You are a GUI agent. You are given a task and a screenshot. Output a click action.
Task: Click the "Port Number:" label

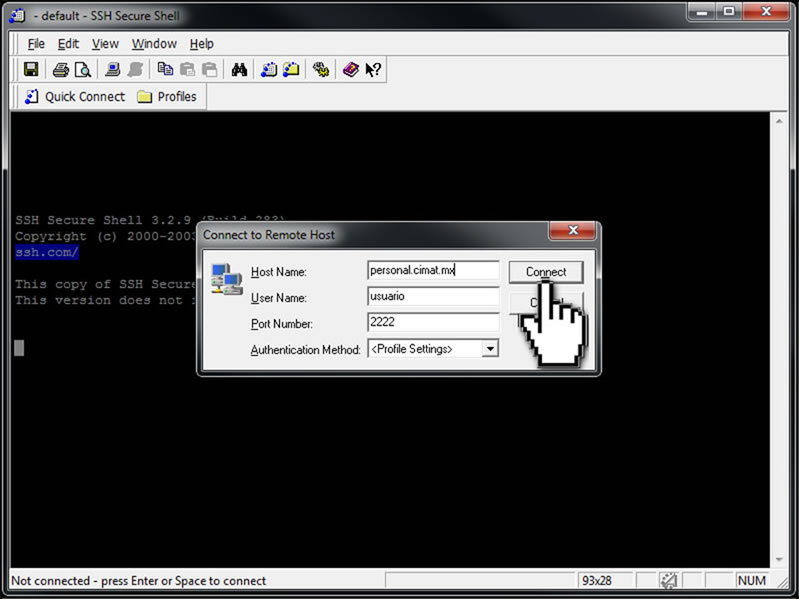282,324
